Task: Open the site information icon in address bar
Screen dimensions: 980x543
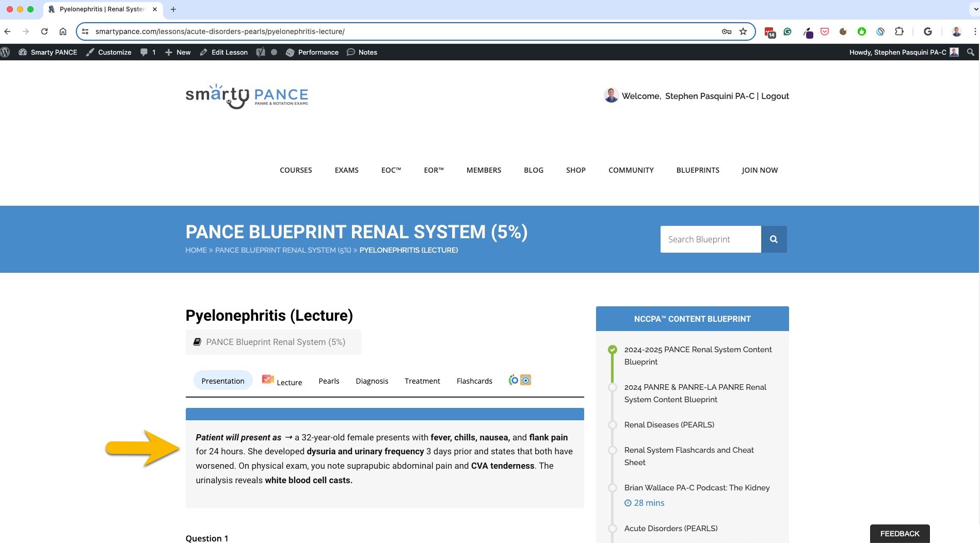Action: pyautogui.click(x=85, y=31)
